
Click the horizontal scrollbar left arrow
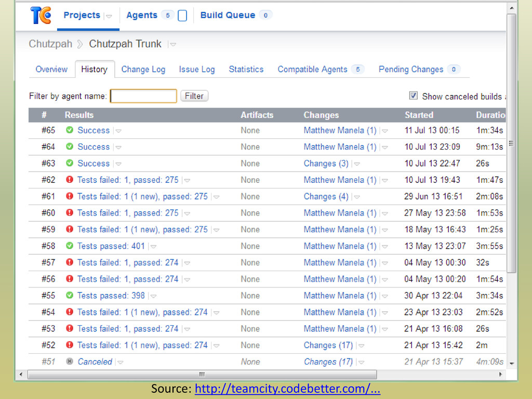tap(21, 374)
